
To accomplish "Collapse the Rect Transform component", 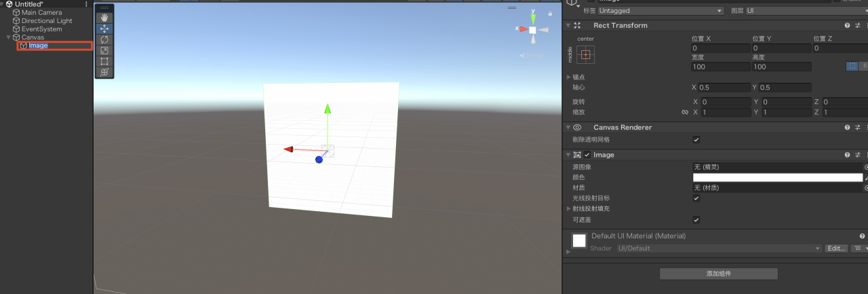I will (x=568, y=25).
